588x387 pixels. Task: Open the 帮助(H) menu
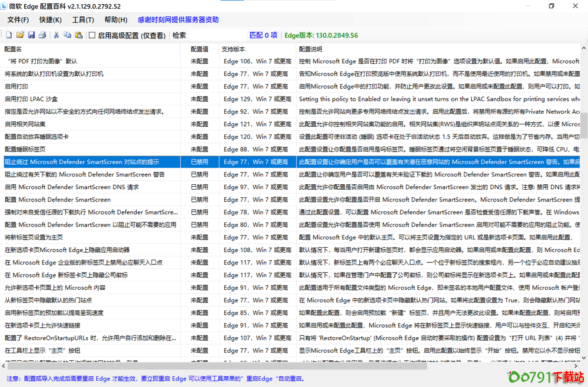pyautogui.click(x=116, y=20)
